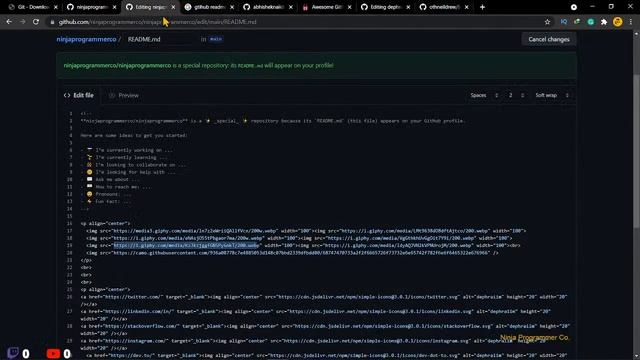The image size is (640, 360).
Task: Click the green camera extension icon
Action: click(x=577, y=22)
